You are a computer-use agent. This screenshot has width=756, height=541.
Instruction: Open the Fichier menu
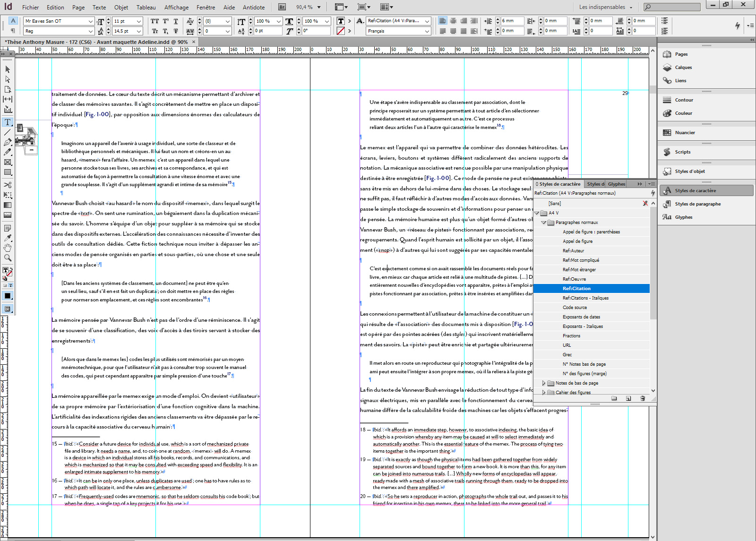pos(31,8)
